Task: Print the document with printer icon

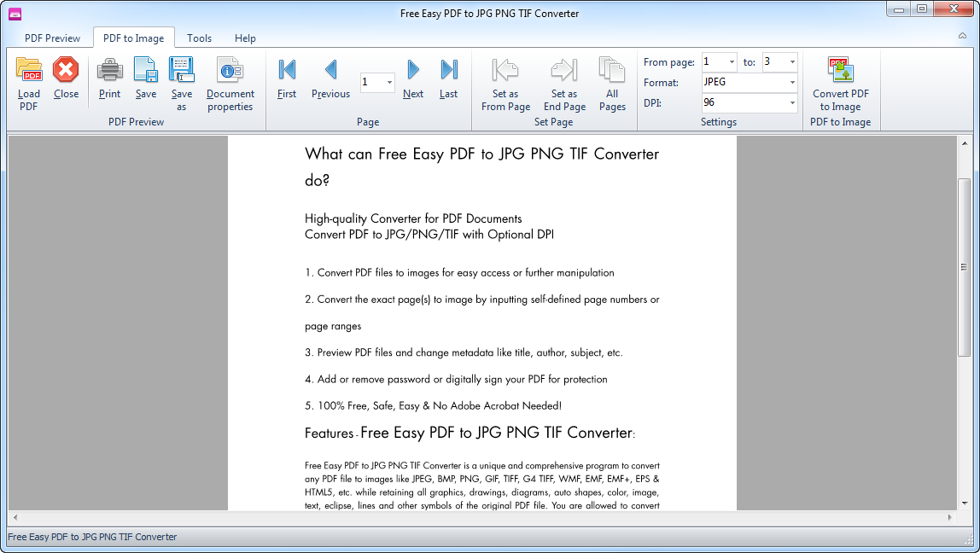Action: click(109, 70)
